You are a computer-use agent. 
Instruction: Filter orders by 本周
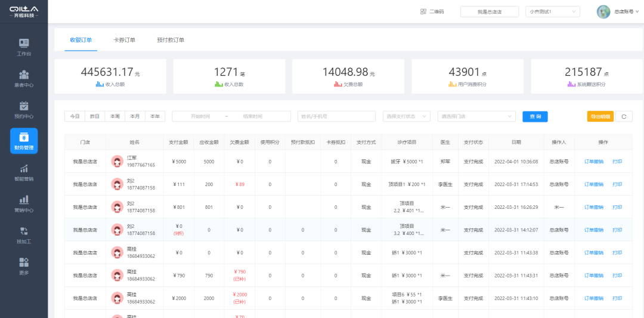click(115, 116)
